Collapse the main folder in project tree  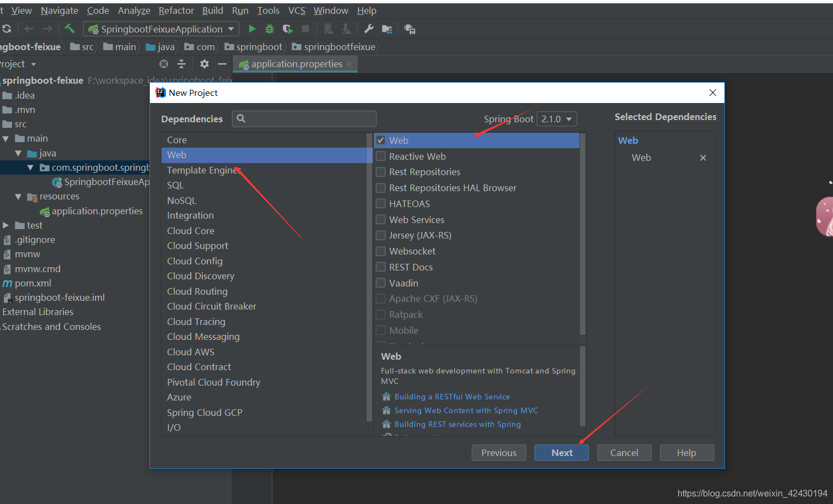click(x=6, y=139)
